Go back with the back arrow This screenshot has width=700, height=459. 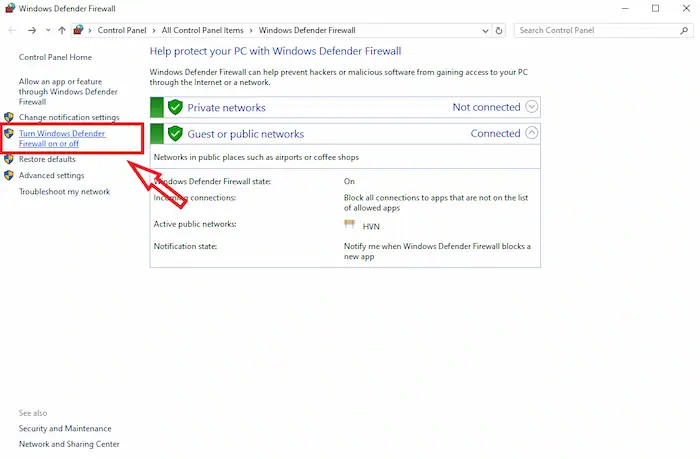pos(12,30)
